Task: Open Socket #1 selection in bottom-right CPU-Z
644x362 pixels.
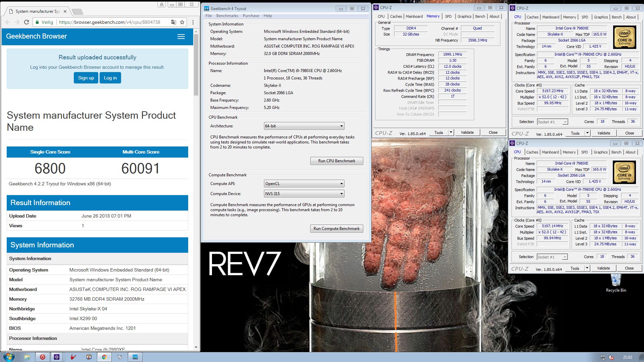Action: pos(552,257)
